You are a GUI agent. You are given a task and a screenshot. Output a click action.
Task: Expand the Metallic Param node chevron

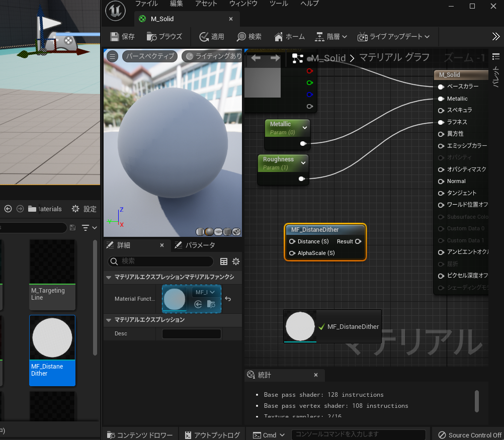point(305,128)
